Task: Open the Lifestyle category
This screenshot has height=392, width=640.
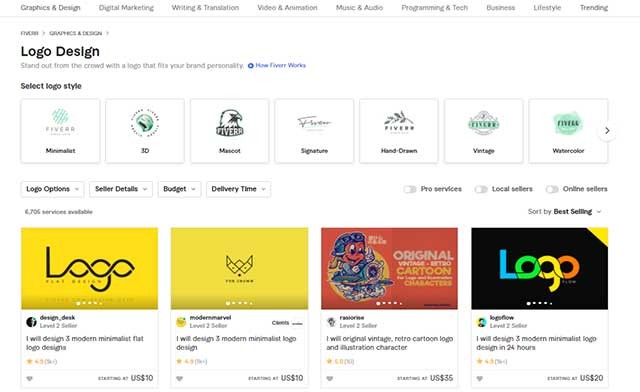Action: (x=547, y=7)
